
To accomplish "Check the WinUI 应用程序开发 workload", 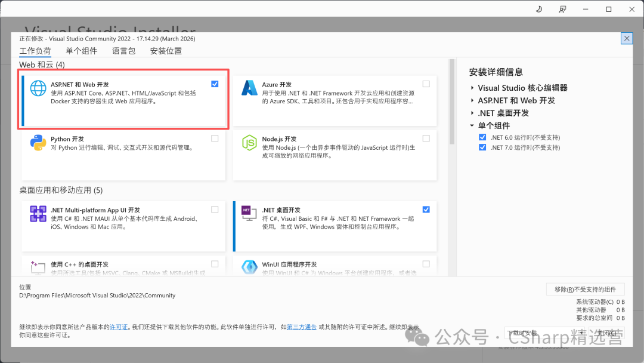I will pos(426,264).
